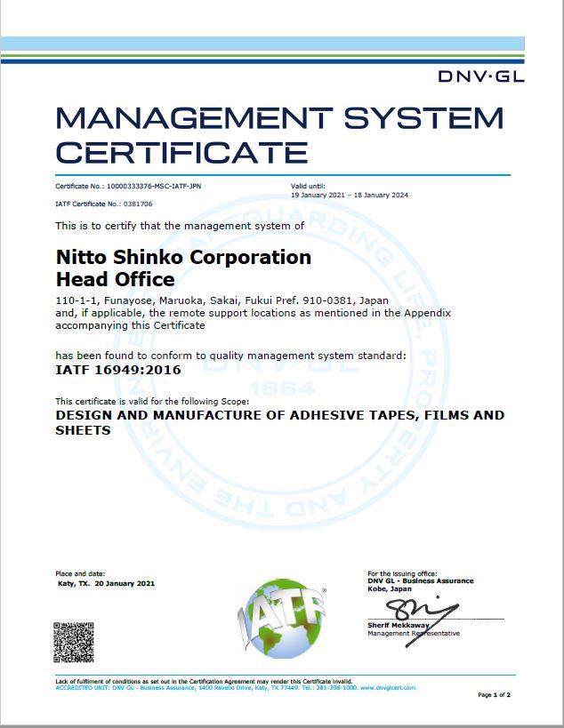Click the handwritten signature above Sherif Mekkaway
Image resolution: width=564 pixels, height=728 pixels.
tap(418, 609)
